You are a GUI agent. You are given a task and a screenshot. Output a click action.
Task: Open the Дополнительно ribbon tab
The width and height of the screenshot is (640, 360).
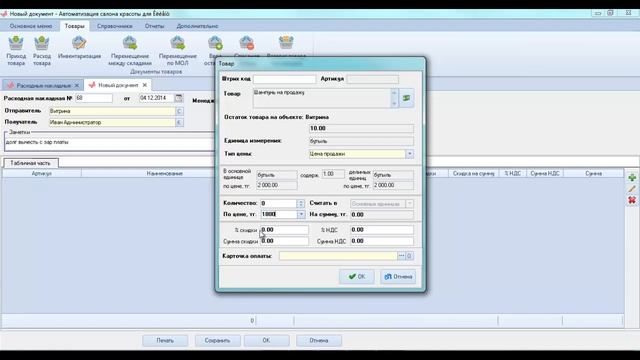(x=197, y=26)
